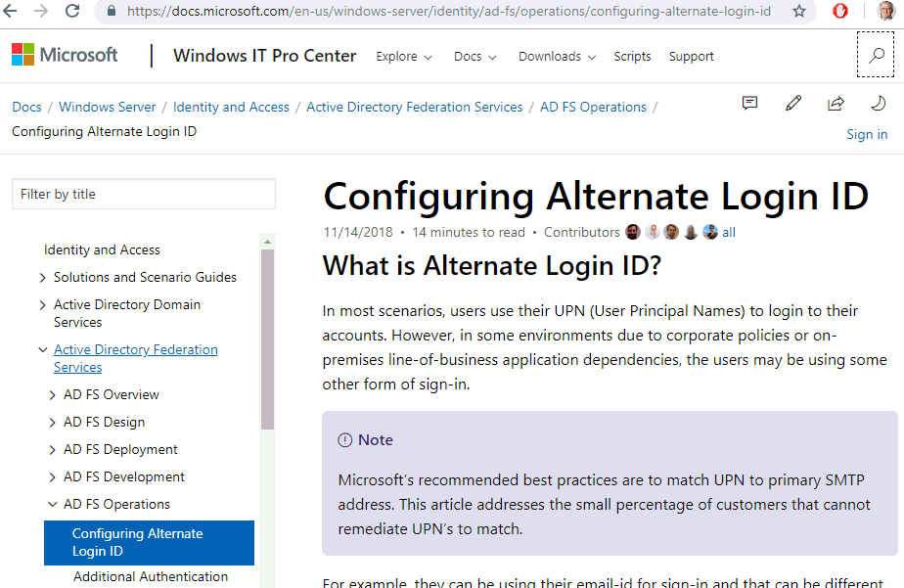Click the Sign in link
The image size is (904, 588).
pyautogui.click(x=867, y=134)
